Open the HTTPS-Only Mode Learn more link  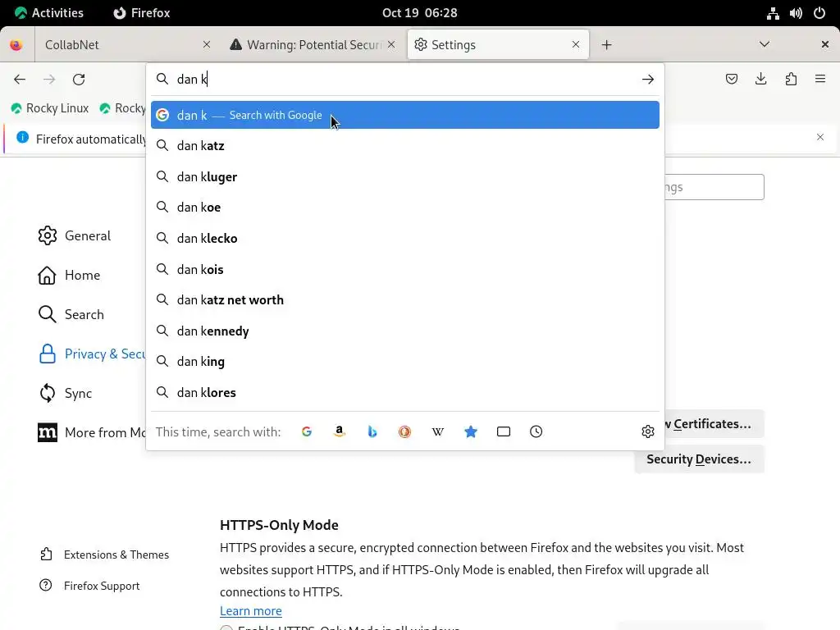(251, 611)
